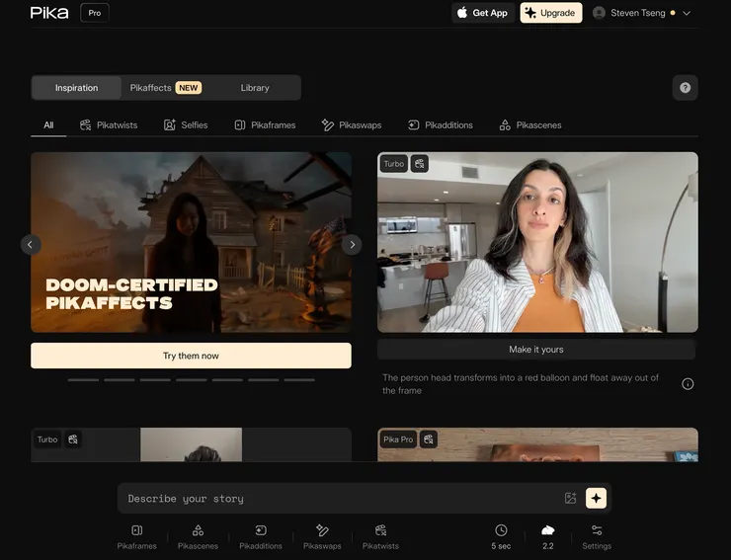Click Pikatwists icon on woman video
The image size is (731, 560).
tap(420, 164)
